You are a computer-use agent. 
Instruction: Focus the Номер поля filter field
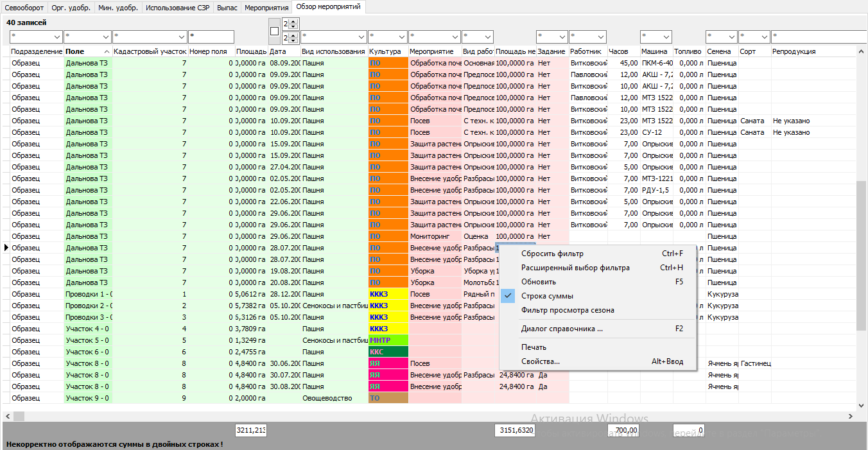point(211,37)
